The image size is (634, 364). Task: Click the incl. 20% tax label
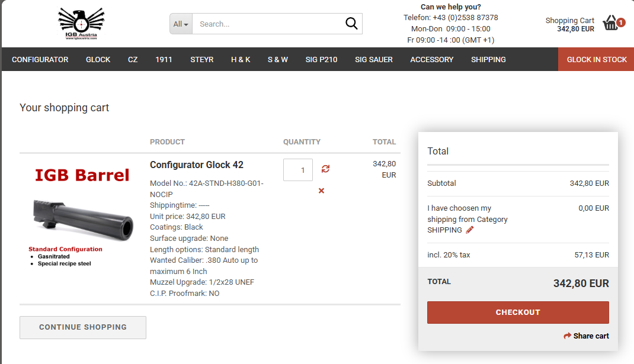pos(449,255)
